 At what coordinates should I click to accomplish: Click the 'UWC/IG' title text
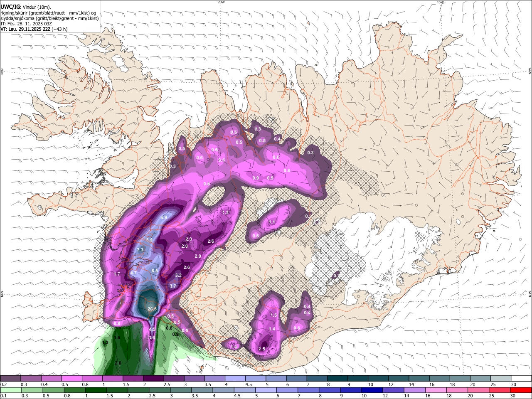click(x=10, y=6)
